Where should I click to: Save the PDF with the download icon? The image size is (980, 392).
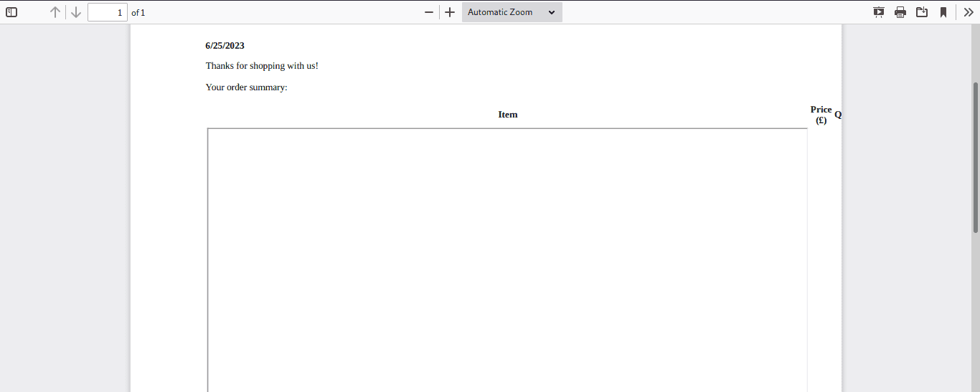tap(922, 12)
